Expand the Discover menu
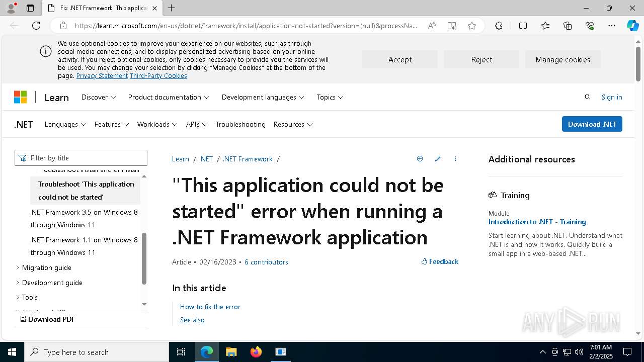This screenshot has height=362, width=644. click(99, 97)
